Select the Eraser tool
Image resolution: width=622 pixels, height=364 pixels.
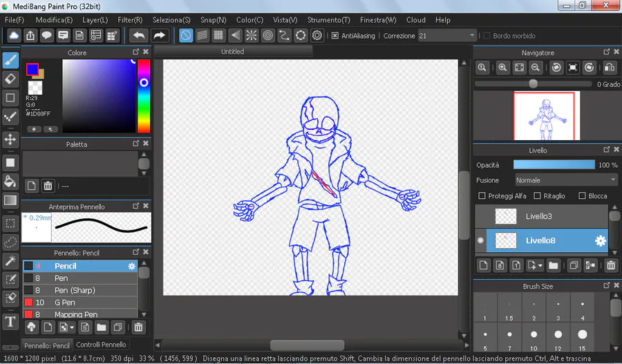[10, 79]
